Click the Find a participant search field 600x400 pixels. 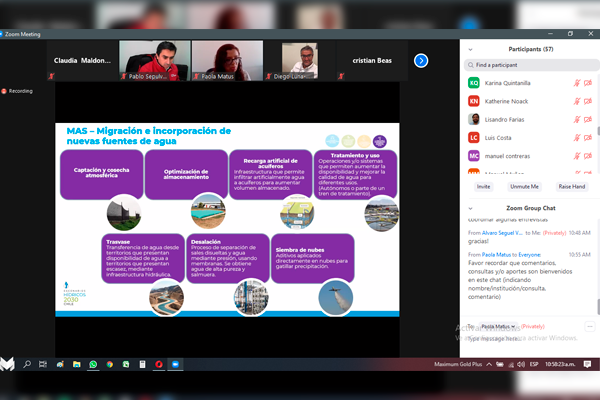[x=530, y=64]
